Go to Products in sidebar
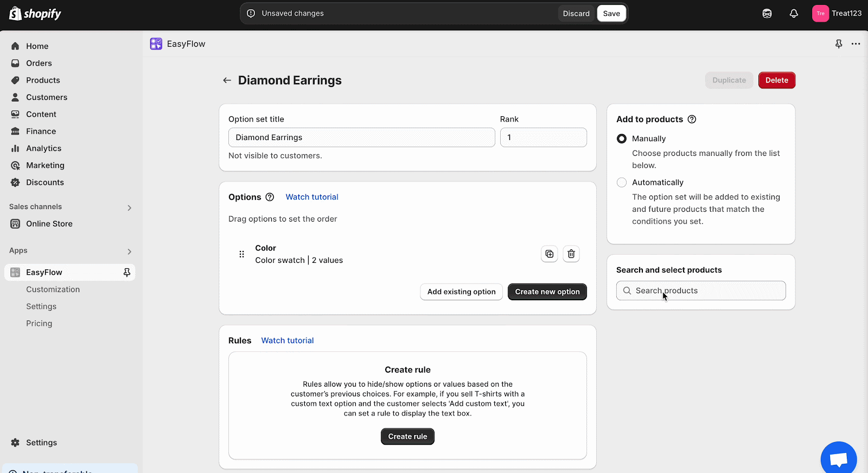 [x=43, y=80]
